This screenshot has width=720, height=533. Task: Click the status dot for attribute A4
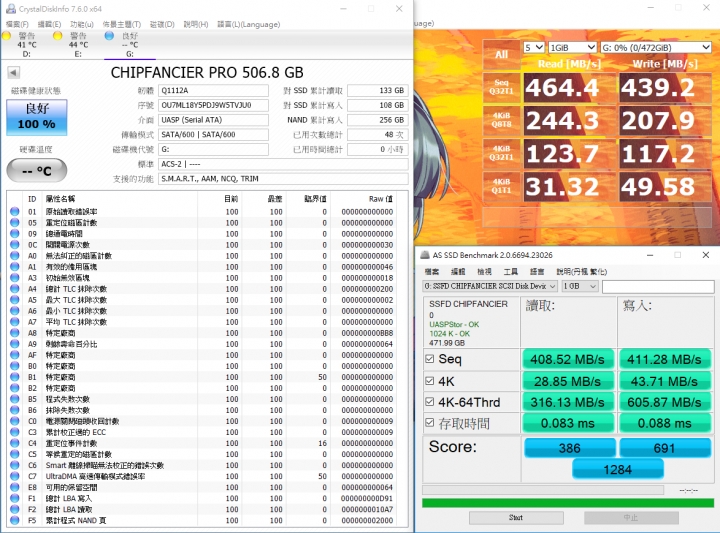click(15, 289)
